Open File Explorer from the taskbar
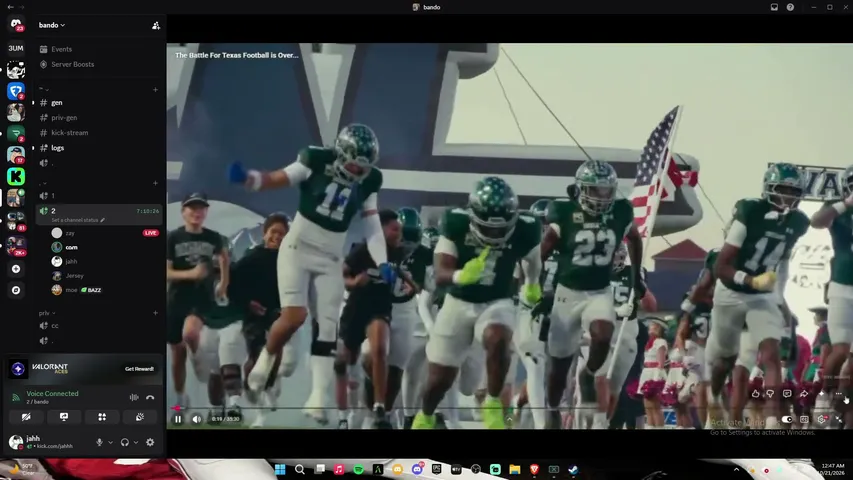Viewport: 853px width, 480px height. [515, 469]
